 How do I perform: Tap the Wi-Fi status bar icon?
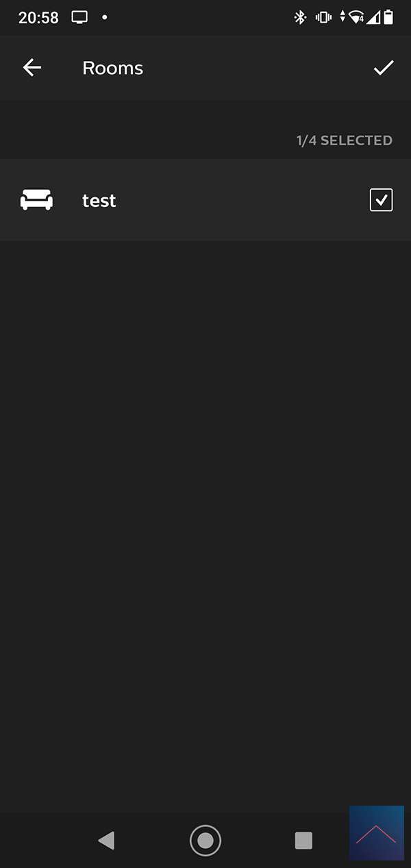pyautogui.click(x=356, y=17)
